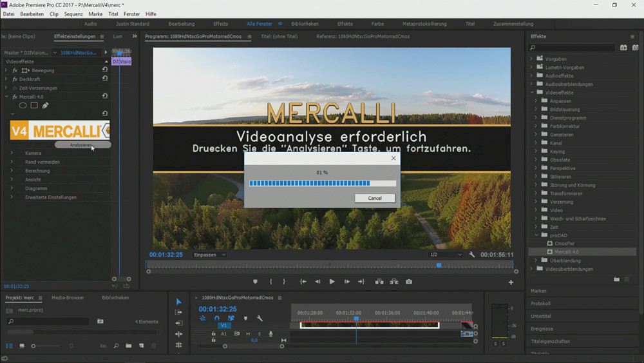Image resolution: width=644 pixels, height=363 pixels.
Task: Select the Track Select Forward tool
Action: click(x=178, y=313)
